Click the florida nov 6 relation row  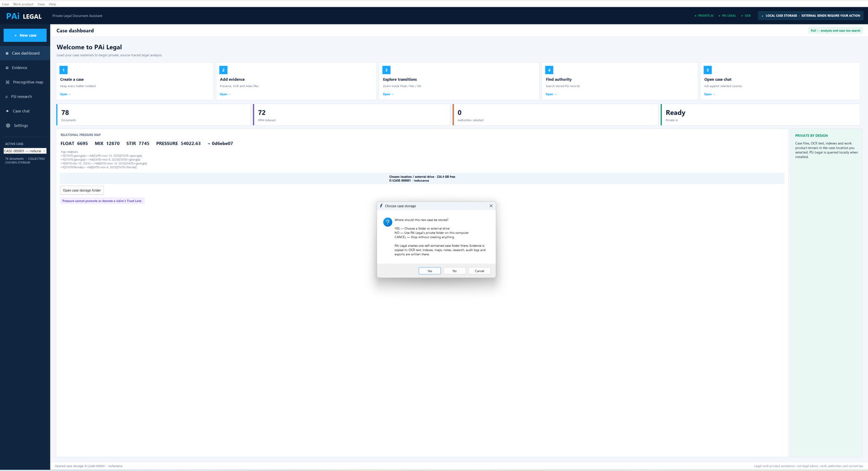99,167
